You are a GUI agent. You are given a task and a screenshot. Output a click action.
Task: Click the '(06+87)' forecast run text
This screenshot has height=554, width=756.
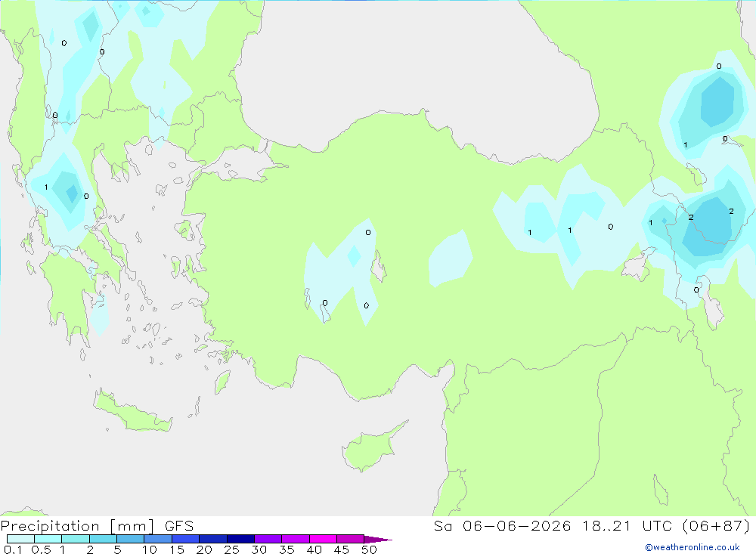716,526
